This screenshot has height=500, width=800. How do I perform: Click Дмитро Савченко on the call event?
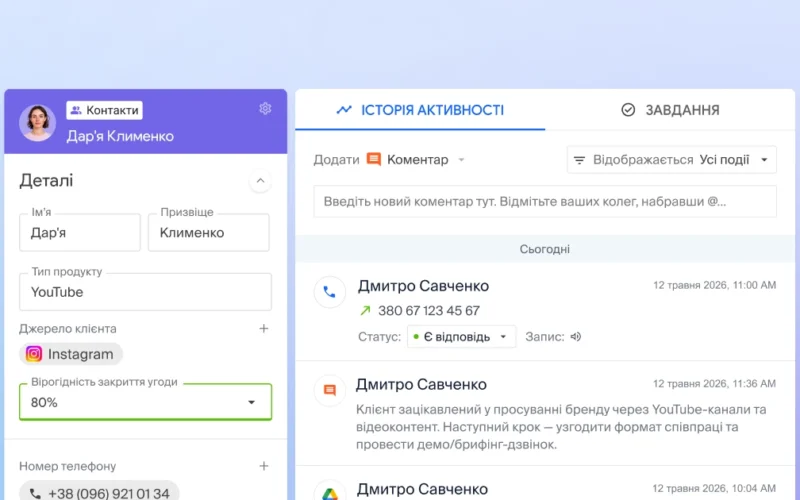[423, 286]
